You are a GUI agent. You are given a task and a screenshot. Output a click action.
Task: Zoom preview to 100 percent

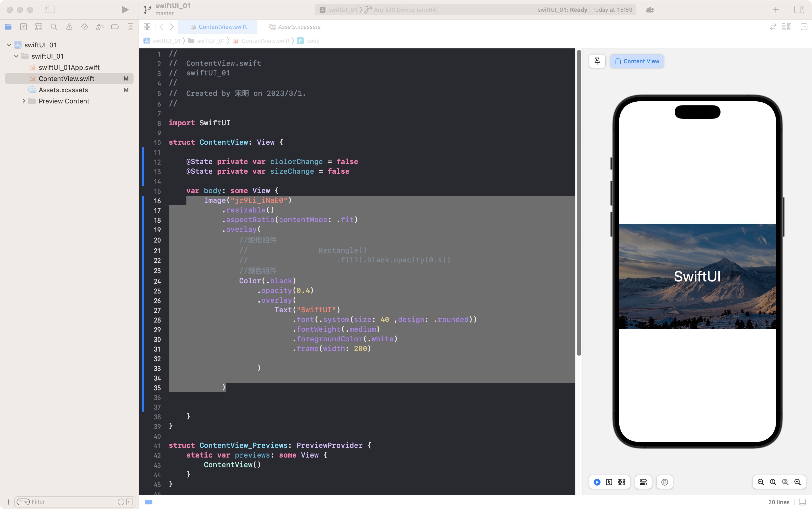(773, 482)
